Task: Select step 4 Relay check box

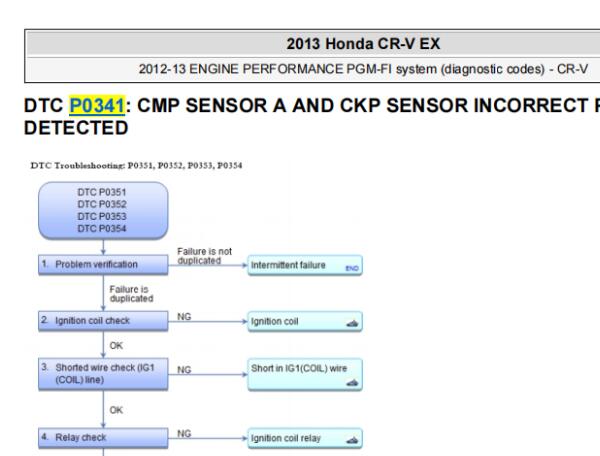Action: [x=103, y=437]
